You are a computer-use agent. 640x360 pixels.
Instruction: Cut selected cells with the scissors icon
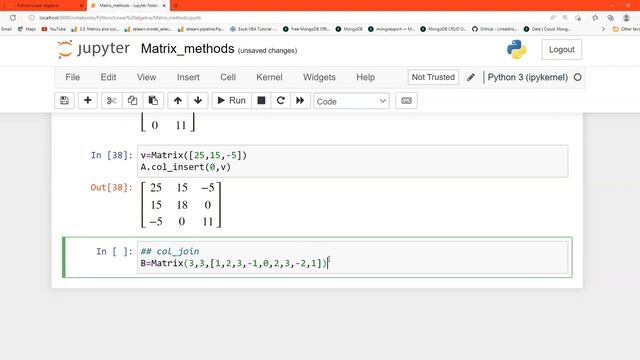coord(111,100)
